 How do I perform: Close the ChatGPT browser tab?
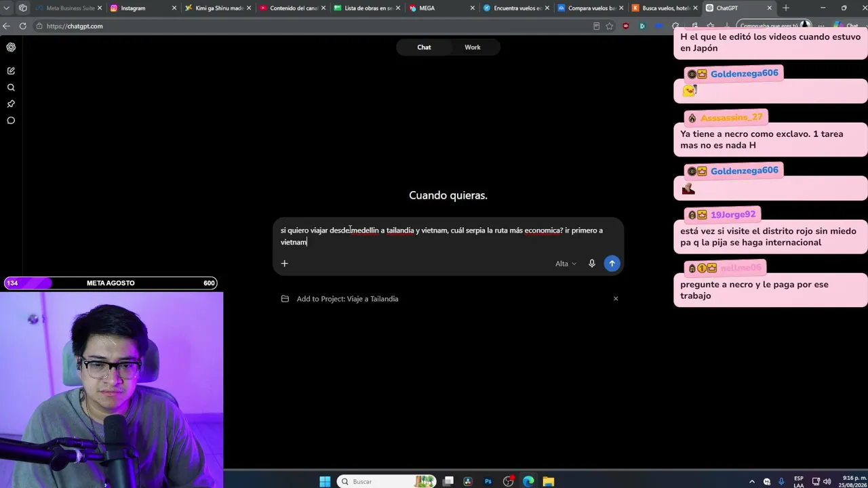(x=769, y=8)
